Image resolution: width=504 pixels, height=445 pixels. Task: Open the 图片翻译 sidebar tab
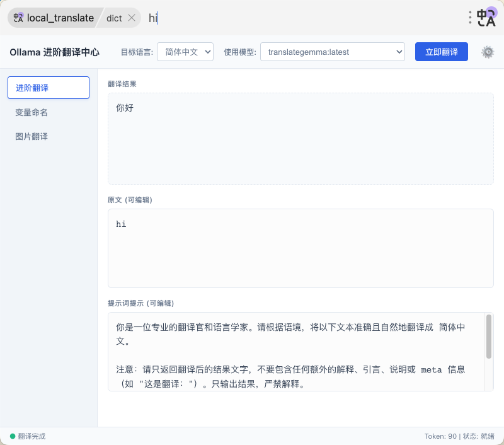click(31, 136)
